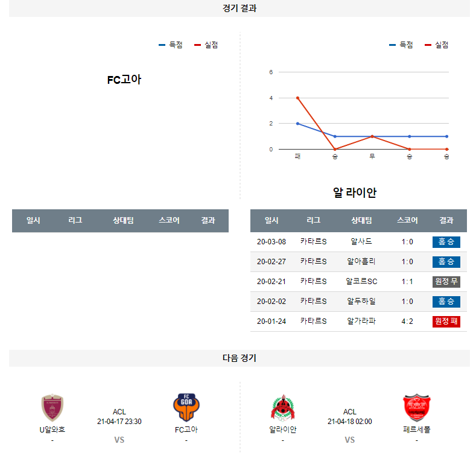Screen dimensions: 476x456
Task: Toggle the 득점 legend in the FC고아 panel
Action: tap(170, 45)
